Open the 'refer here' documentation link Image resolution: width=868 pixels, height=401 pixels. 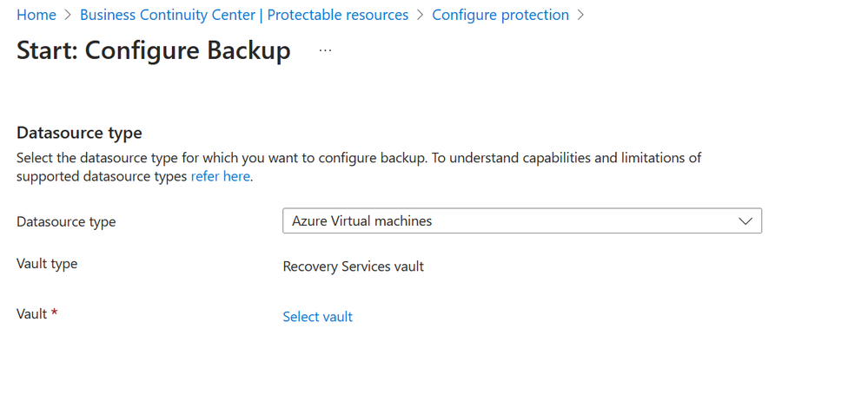click(221, 177)
